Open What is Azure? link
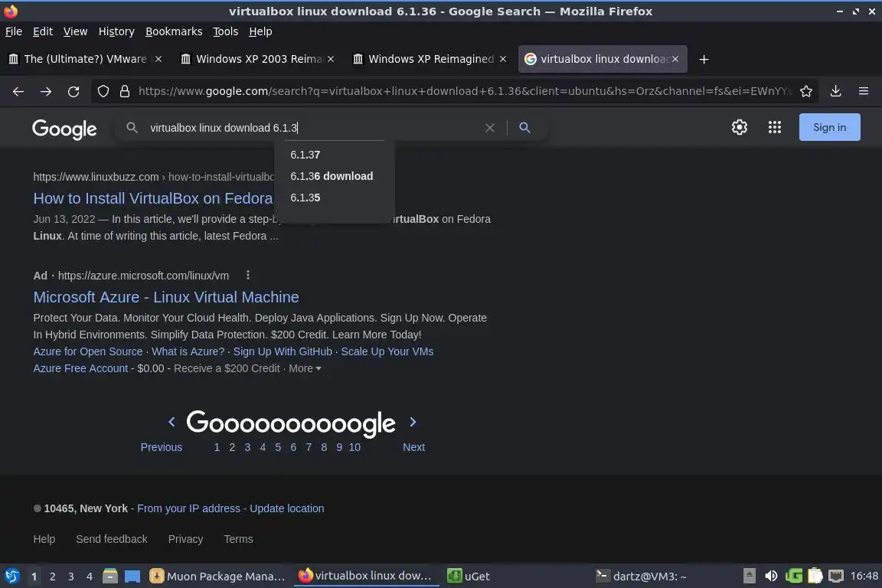 [188, 351]
